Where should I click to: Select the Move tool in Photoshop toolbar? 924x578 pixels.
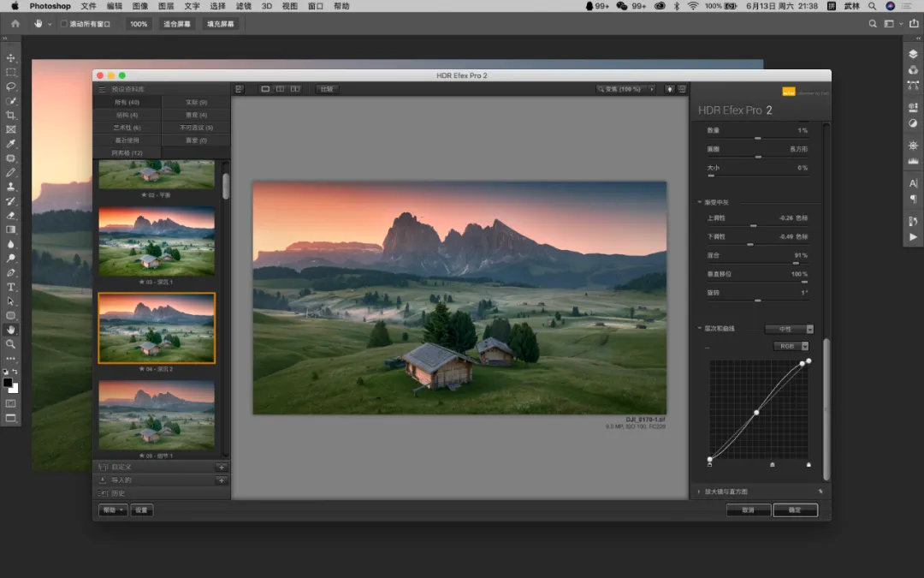click(11, 57)
